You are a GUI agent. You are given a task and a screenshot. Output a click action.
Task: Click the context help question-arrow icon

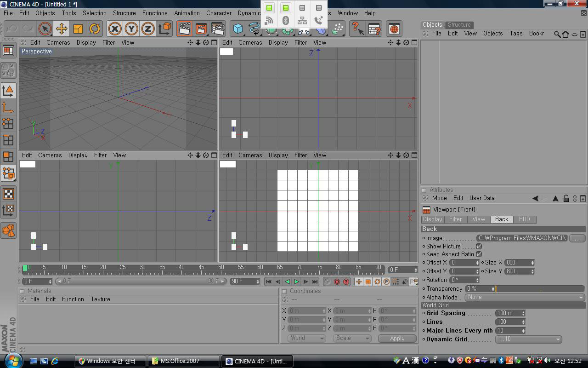[357, 29]
